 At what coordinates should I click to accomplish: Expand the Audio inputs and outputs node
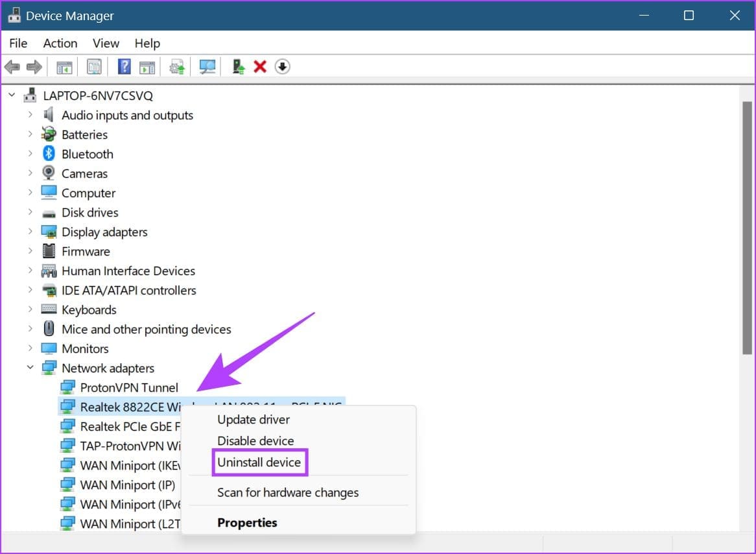click(x=30, y=115)
